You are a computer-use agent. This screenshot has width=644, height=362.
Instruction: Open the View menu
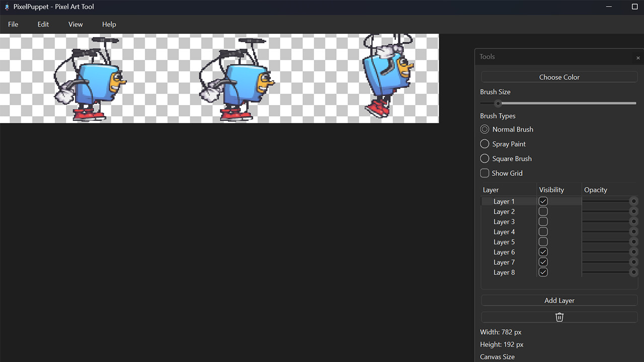(x=75, y=24)
